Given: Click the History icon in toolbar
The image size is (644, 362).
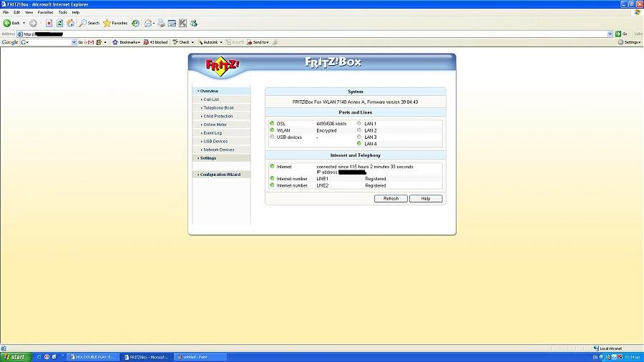Looking at the screenshot, I should 135,23.
